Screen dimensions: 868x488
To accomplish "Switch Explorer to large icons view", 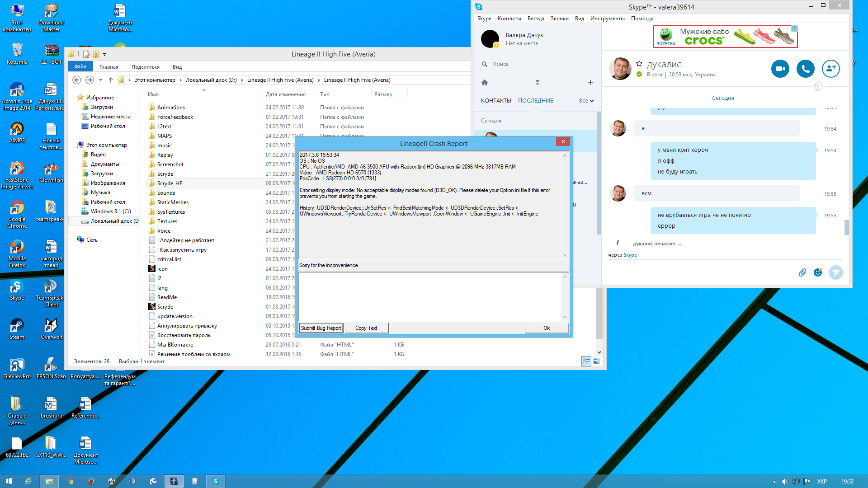I will pos(596,361).
